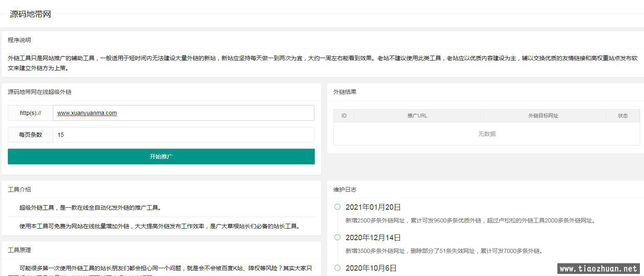Edit the 每页条数 field showing 15
Image resolution: width=644 pixels, height=276 pixels.
(184, 135)
